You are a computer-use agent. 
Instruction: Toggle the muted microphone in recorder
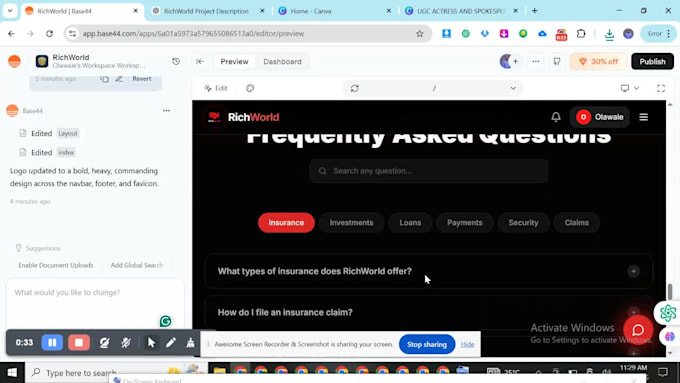126,342
